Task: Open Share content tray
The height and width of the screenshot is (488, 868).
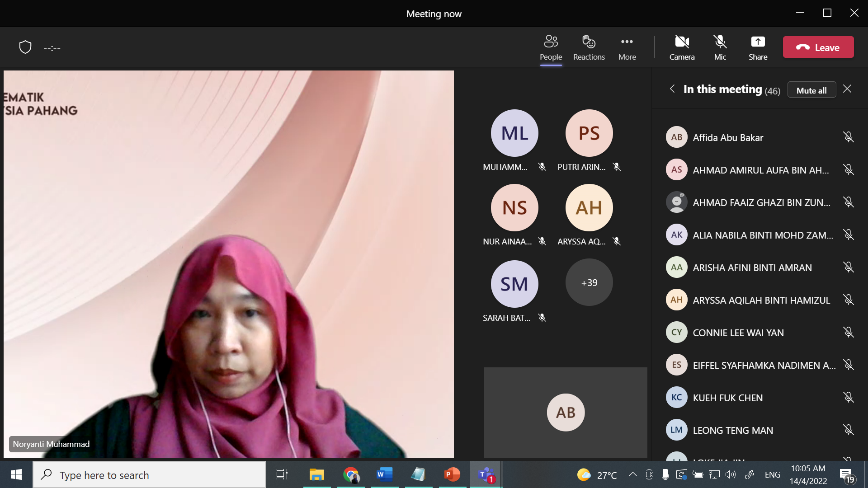Action: tap(758, 47)
